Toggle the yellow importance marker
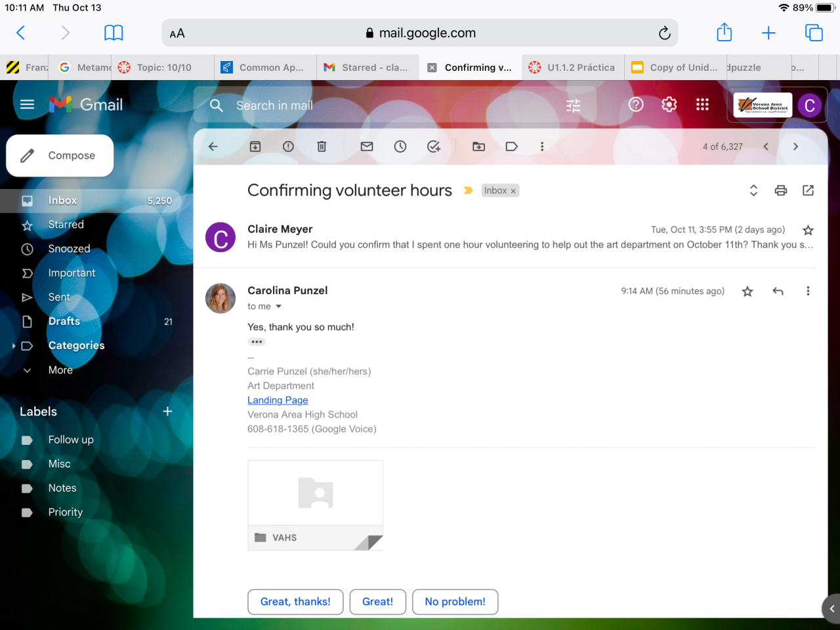 click(x=468, y=190)
